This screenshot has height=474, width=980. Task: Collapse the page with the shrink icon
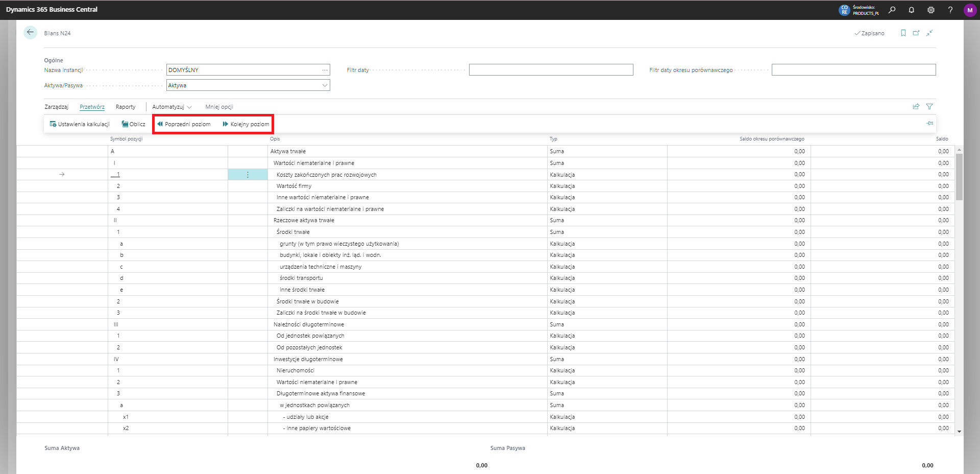[x=929, y=33]
